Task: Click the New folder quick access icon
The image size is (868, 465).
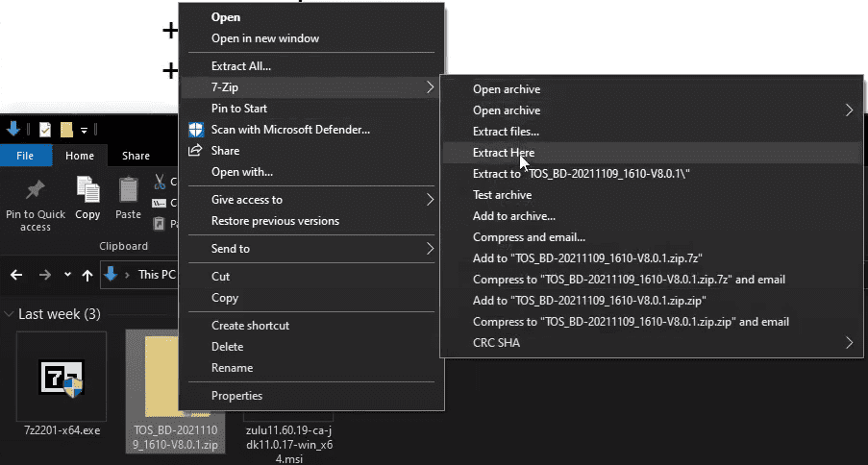Action: pos(66,130)
